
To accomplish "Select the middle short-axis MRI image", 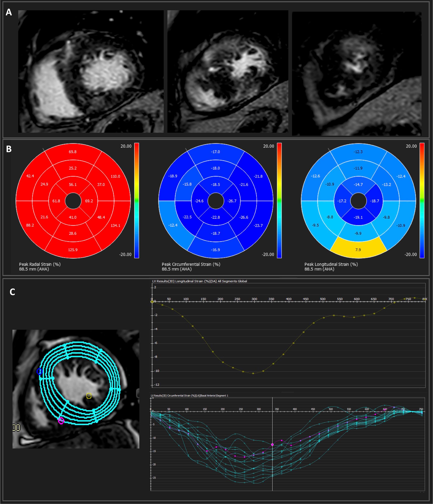I will 228,71.
